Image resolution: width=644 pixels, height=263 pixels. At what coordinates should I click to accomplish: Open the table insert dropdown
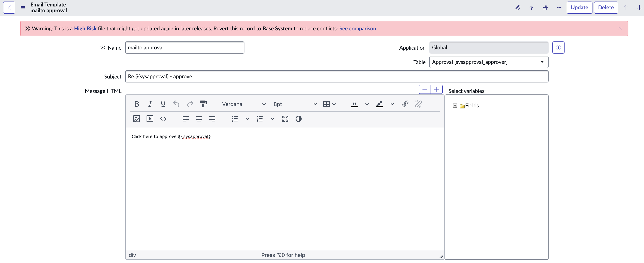[329, 104]
